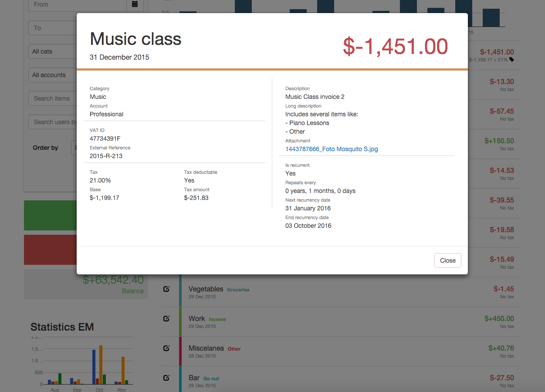Open the All cats dropdown
The image size is (545, 392).
[53, 51]
